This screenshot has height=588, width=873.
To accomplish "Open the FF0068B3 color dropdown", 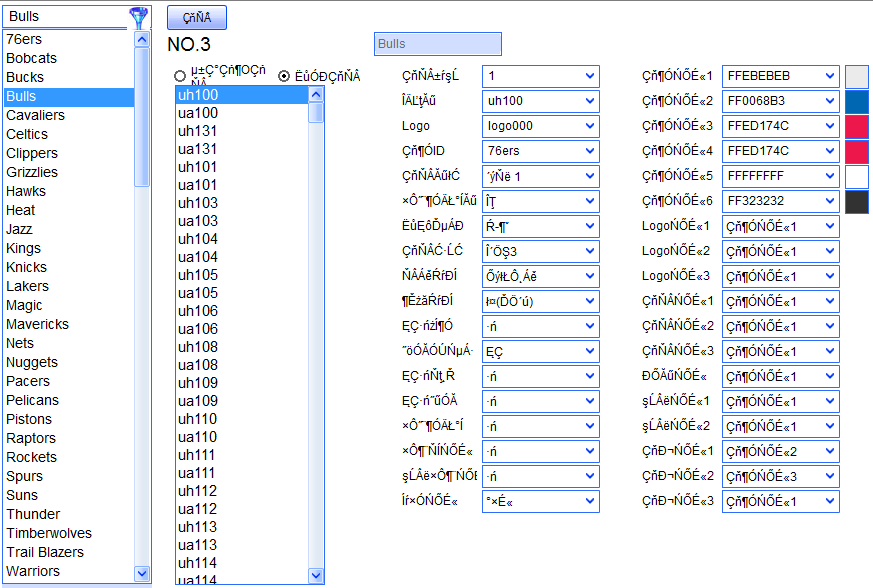I will coord(781,101).
